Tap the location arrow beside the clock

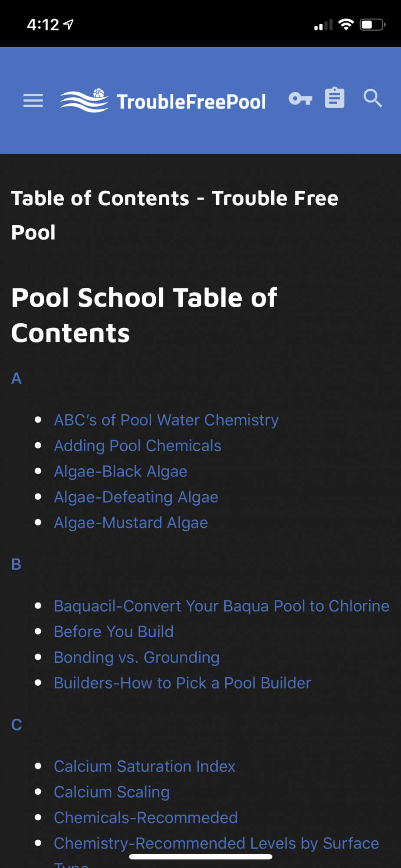[x=69, y=24]
